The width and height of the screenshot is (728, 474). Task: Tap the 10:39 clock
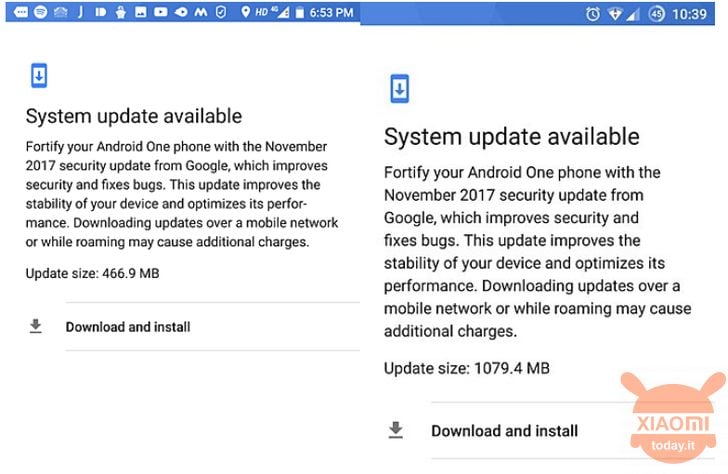click(689, 14)
